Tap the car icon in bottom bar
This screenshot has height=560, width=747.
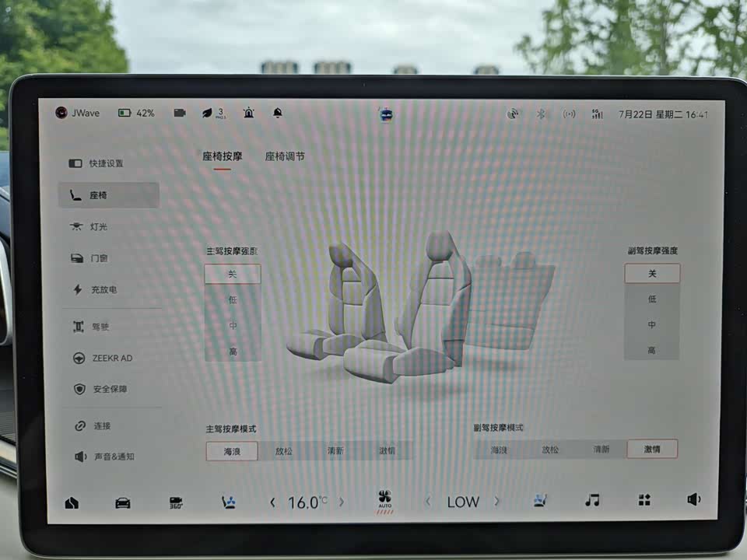[x=123, y=502]
